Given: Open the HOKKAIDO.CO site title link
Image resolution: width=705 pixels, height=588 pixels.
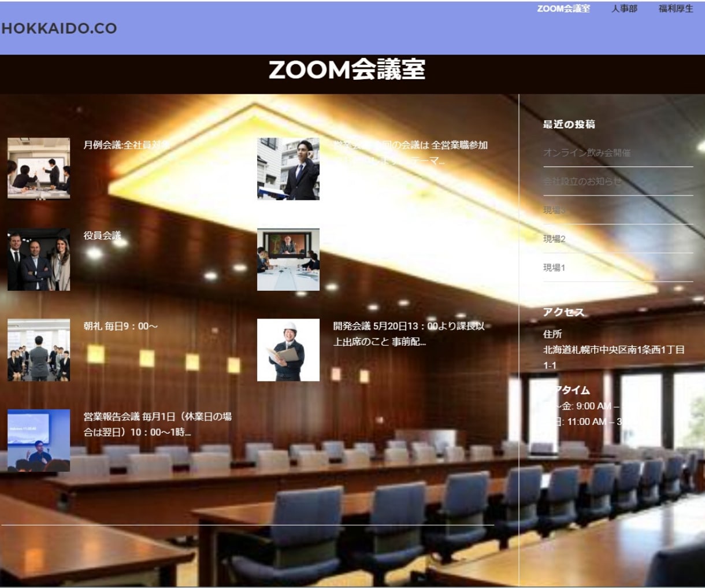Looking at the screenshot, I should pyautogui.click(x=59, y=28).
